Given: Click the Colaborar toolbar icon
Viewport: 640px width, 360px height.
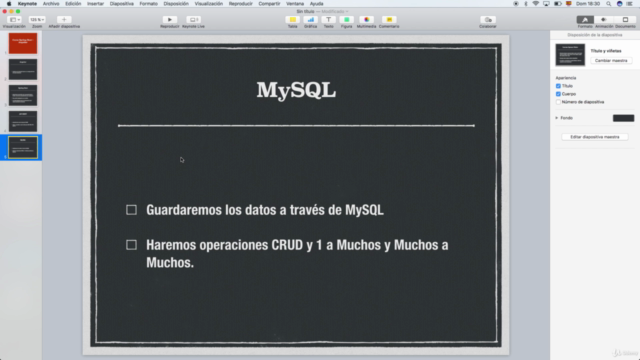Looking at the screenshot, I should [x=488, y=20].
